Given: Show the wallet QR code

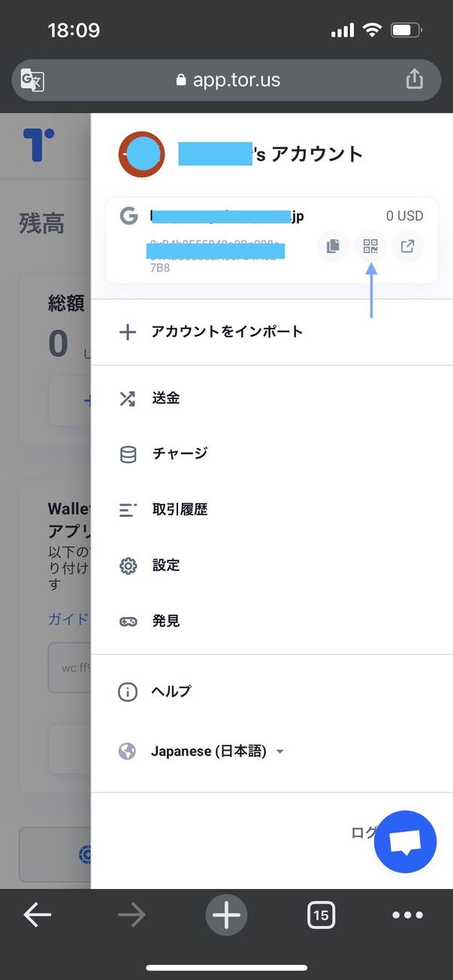Looking at the screenshot, I should 370,247.
